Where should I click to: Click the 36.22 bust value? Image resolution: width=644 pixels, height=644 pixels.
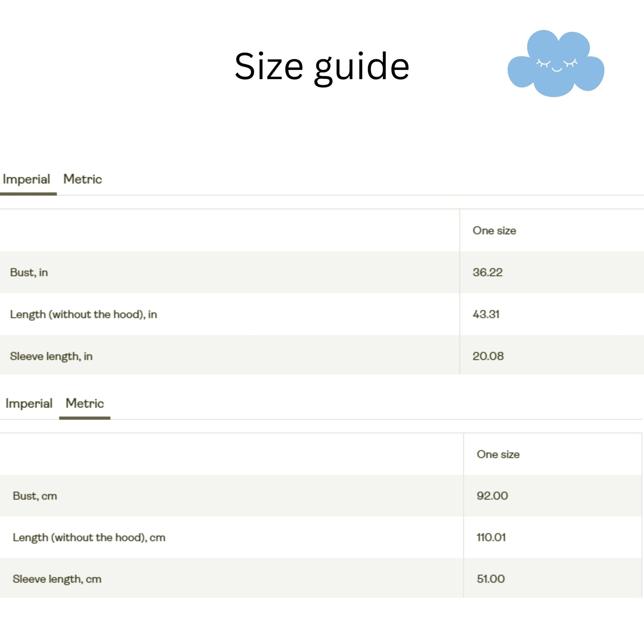point(487,272)
